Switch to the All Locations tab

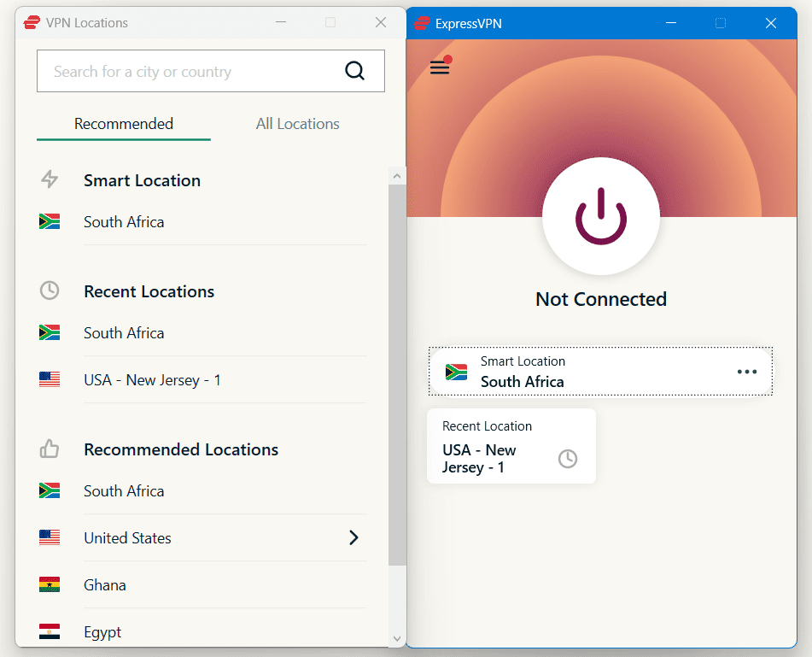[x=296, y=124]
